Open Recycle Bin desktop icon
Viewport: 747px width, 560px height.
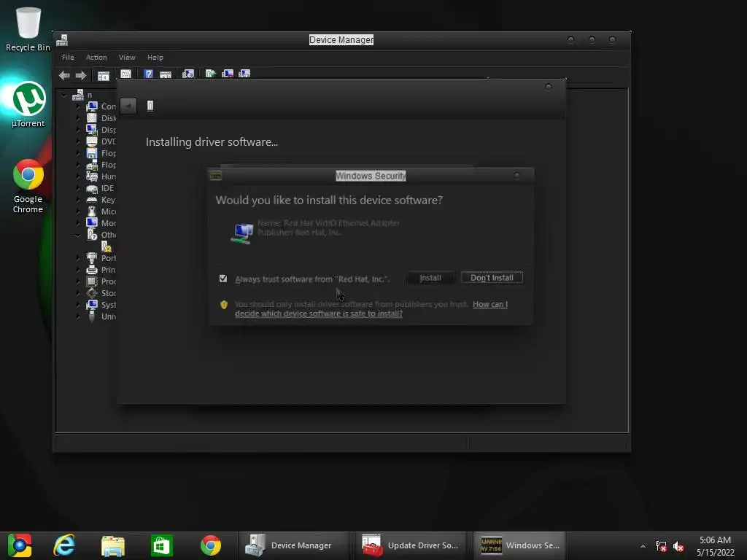[x=28, y=28]
